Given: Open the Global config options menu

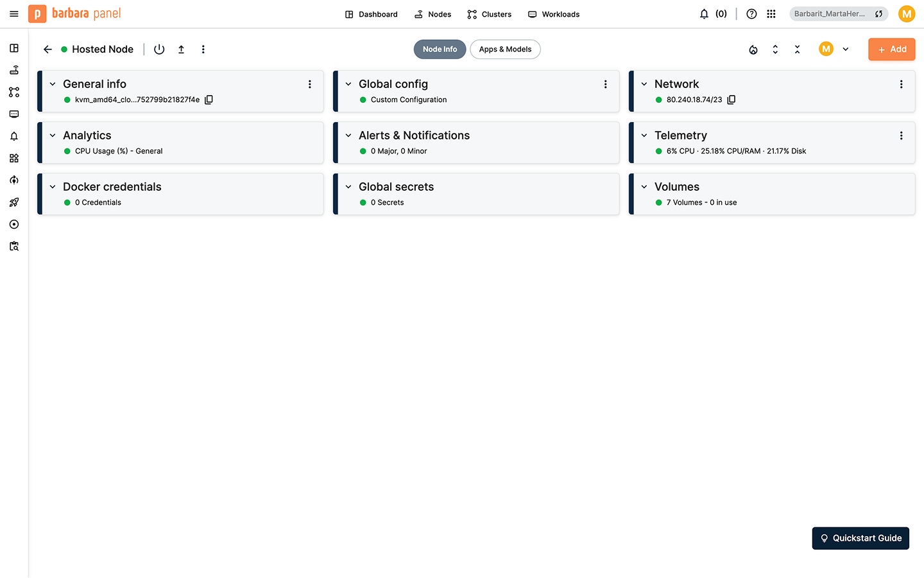Looking at the screenshot, I should coord(605,84).
